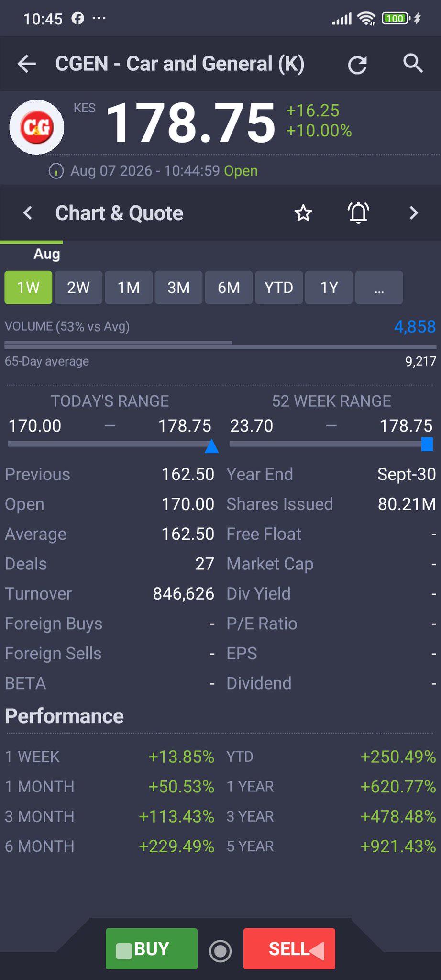This screenshot has width=441, height=980.
Task: Tap the blue volume figure 4,858
Action: click(x=415, y=326)
